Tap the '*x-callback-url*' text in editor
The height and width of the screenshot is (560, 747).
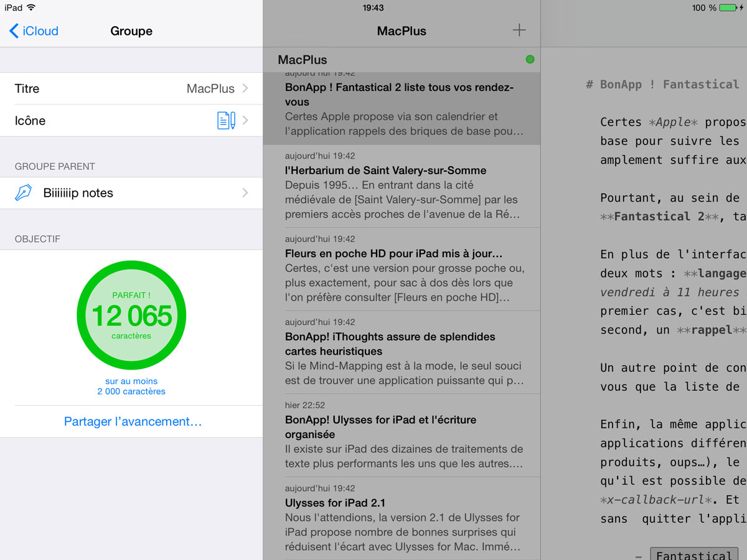(656, 500)
